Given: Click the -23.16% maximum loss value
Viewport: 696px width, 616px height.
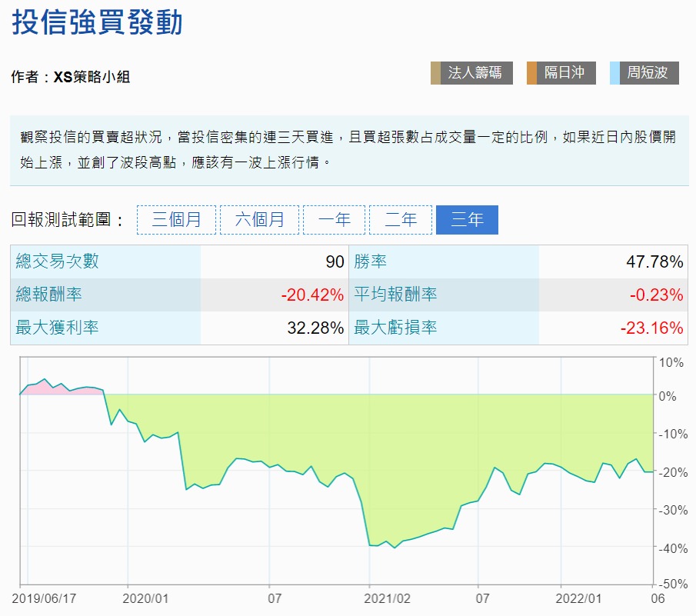Looking at the screenshot, I should tap(652, 328).
